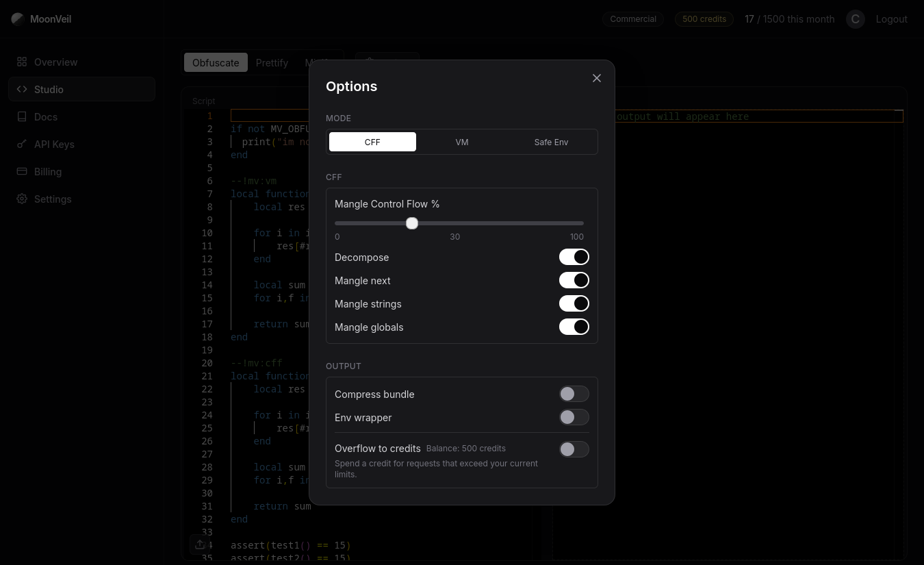The height and width of the screenshot is (565, 924).
Task: Disable the Mangle next switch
Action: tap(574, 280)
